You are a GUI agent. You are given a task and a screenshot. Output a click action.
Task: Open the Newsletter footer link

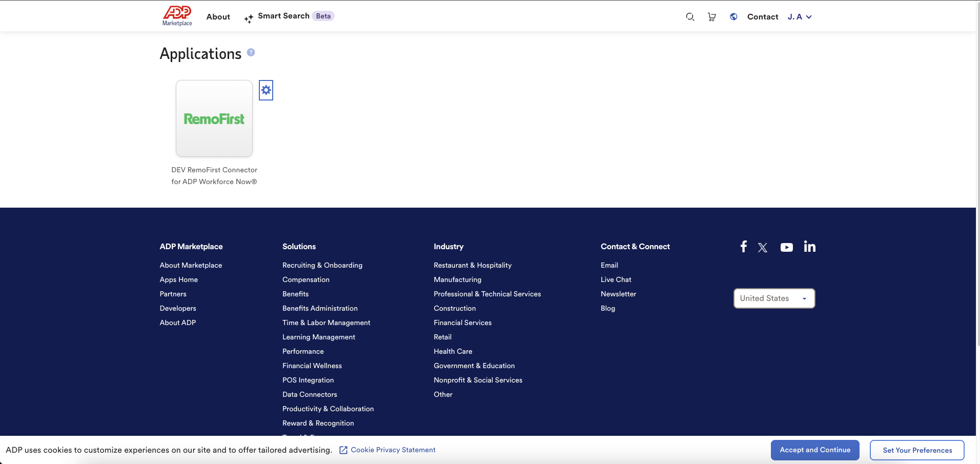(619, 294)
